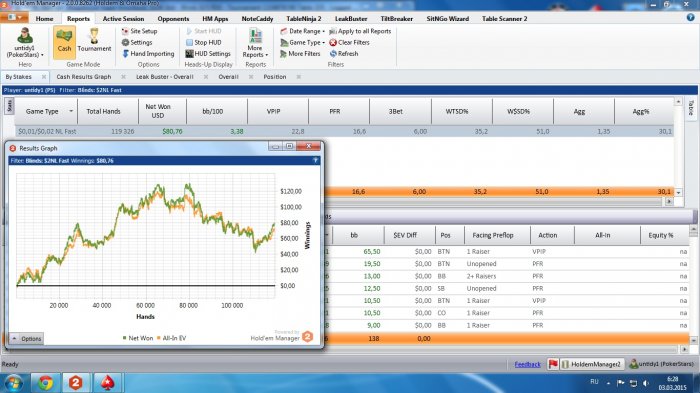Select the hand row with 65,50 bb

(x=506, y=251)
